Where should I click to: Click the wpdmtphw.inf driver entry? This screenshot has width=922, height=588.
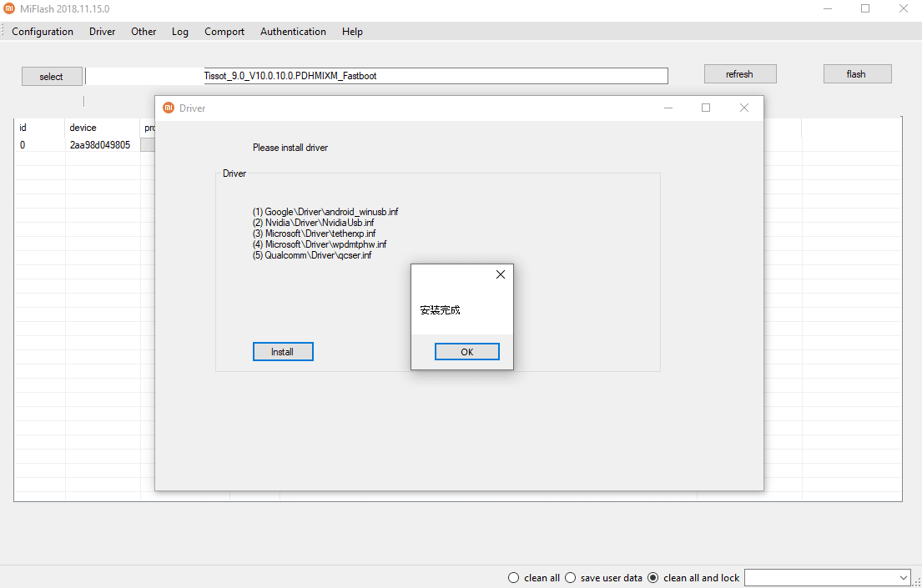pos(320,244)
